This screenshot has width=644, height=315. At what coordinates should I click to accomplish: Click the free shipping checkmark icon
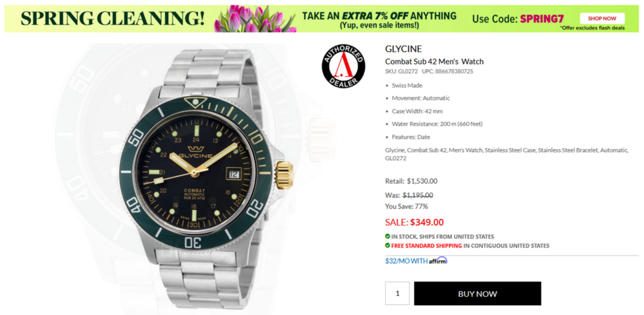pyautogui.click(x=387, y=245)
